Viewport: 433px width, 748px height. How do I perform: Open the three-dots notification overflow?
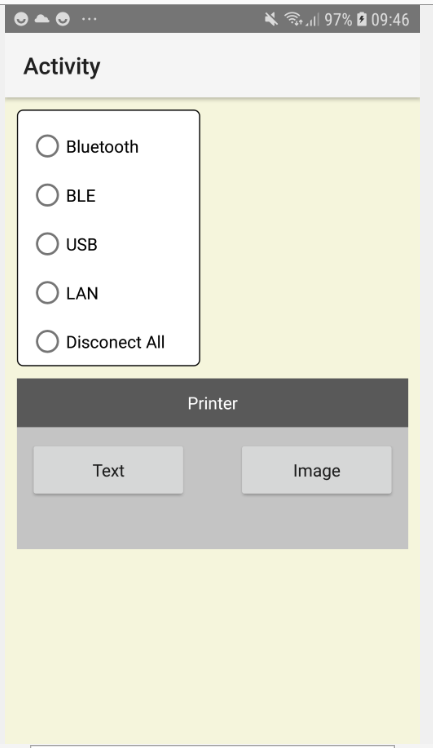pyautogui.click(x=89, y=19)
